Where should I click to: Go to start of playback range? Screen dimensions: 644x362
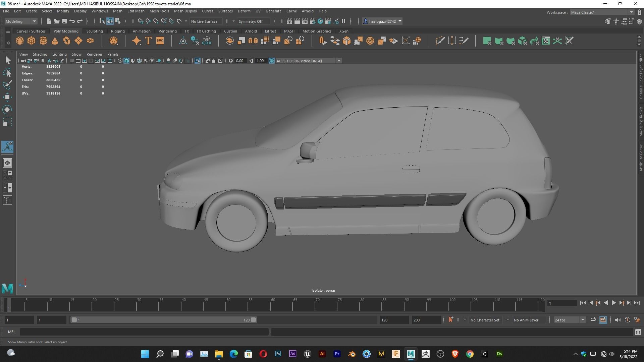tap(583, 303)
